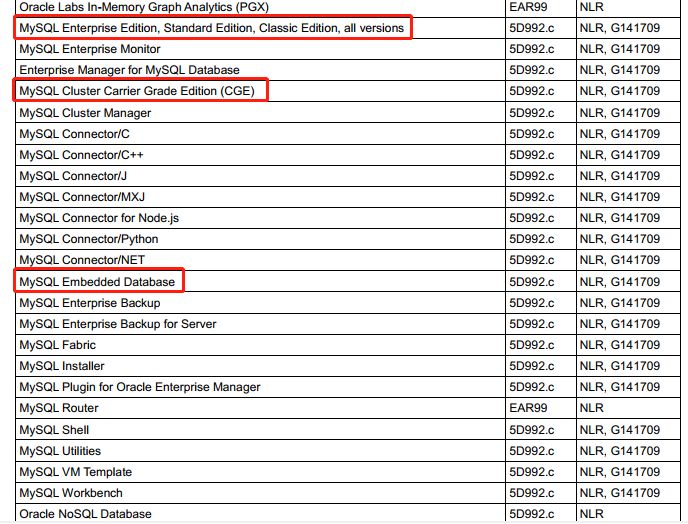
Task: Select MySQL Plugin for Oracle Enterprise Manager
Action: 140,388
